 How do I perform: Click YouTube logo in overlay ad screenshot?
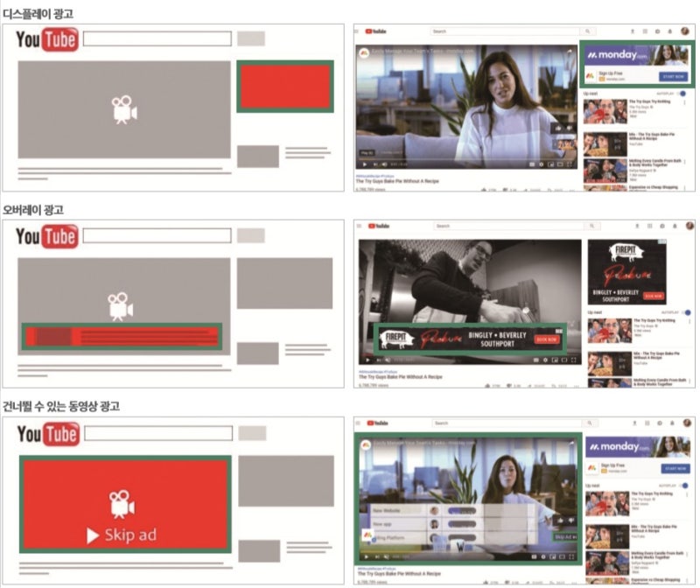coord(379,226)
